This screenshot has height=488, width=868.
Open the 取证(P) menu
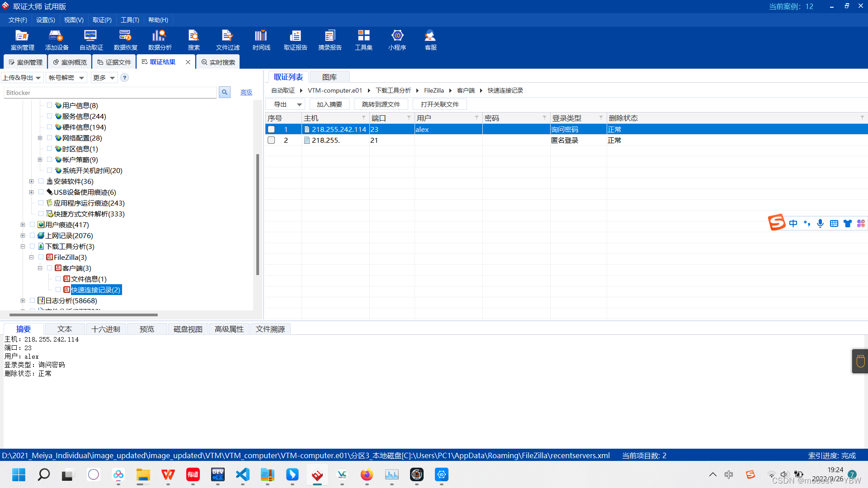(102, 20)
